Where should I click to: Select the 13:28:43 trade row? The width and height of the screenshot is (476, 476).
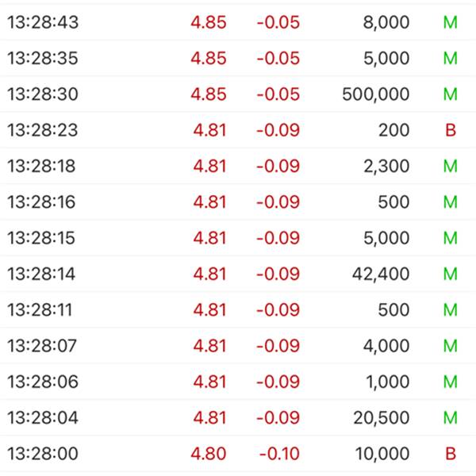[x=238, y=22]
